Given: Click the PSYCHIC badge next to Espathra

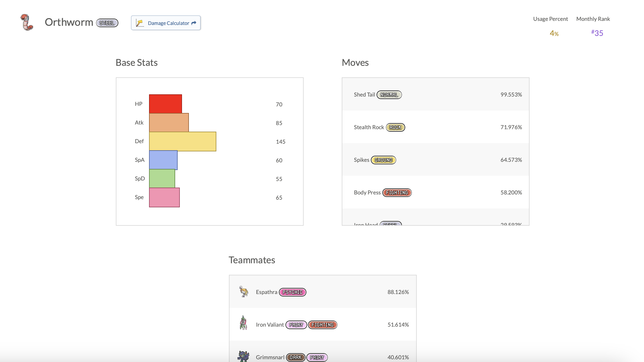Looking at the screenshot, I should tap(292, 292).
